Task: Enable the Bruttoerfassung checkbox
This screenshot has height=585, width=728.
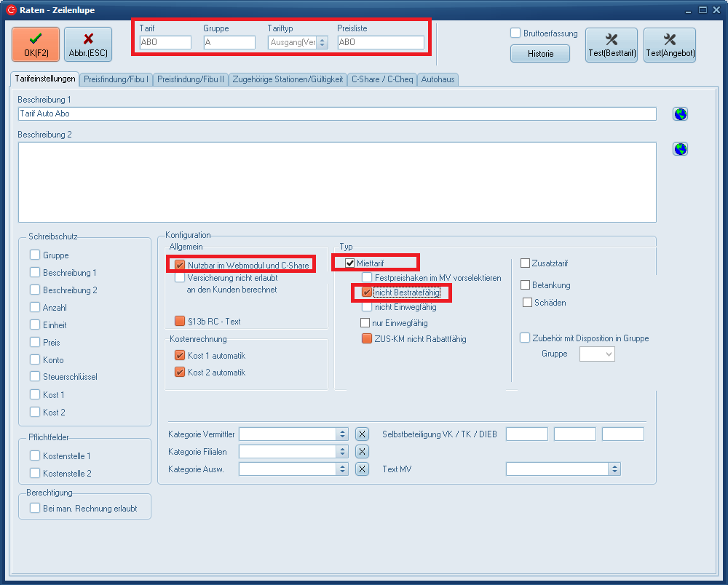Action: [515, 33]
